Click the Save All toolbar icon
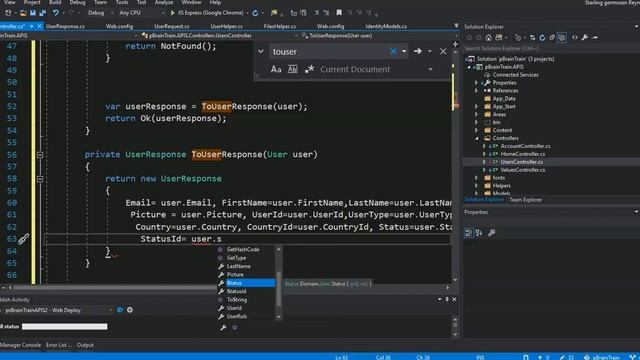 click(42, 13)
